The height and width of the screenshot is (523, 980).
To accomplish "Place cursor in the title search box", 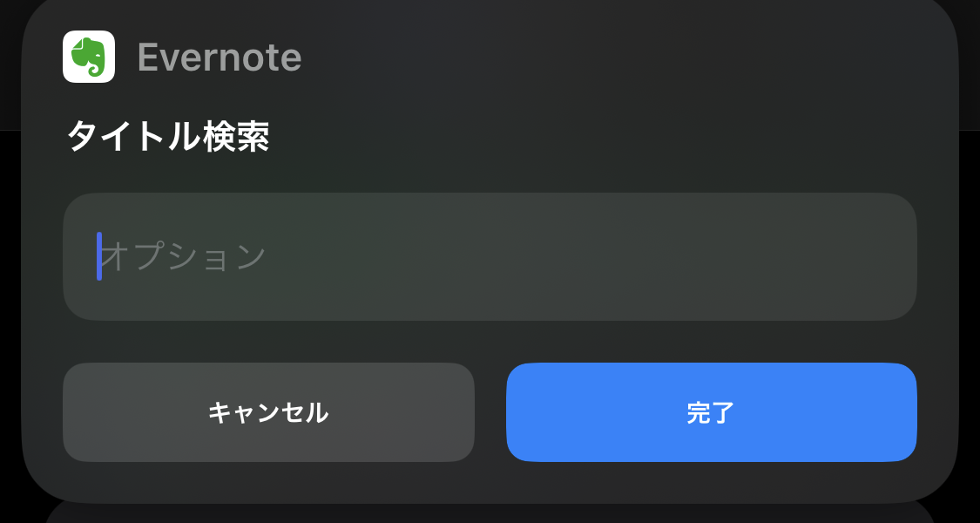I will pos(490,256).
